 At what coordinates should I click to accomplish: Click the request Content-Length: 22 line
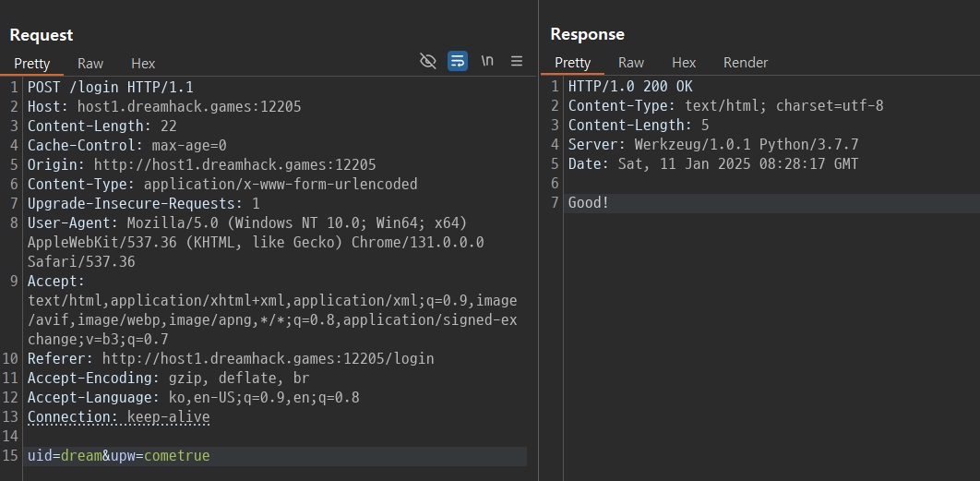coord(102,126)
